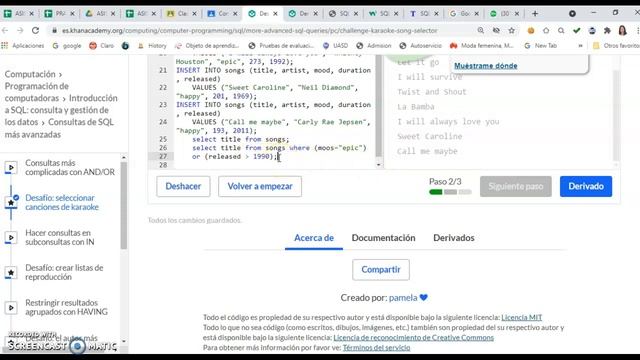The height and width of the screenshot is (360, 640).
Task: Go back to the previous page
Action: click(5, 30)
